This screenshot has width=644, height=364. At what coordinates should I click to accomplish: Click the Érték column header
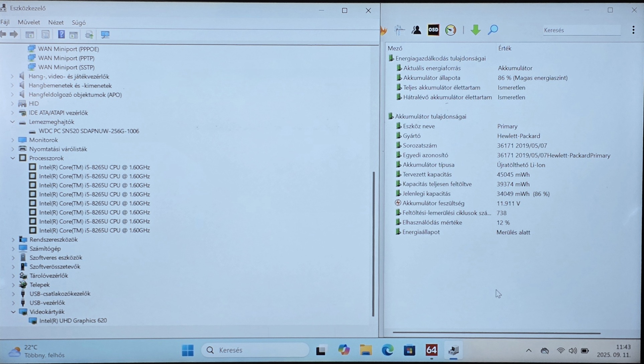[505, 48]
